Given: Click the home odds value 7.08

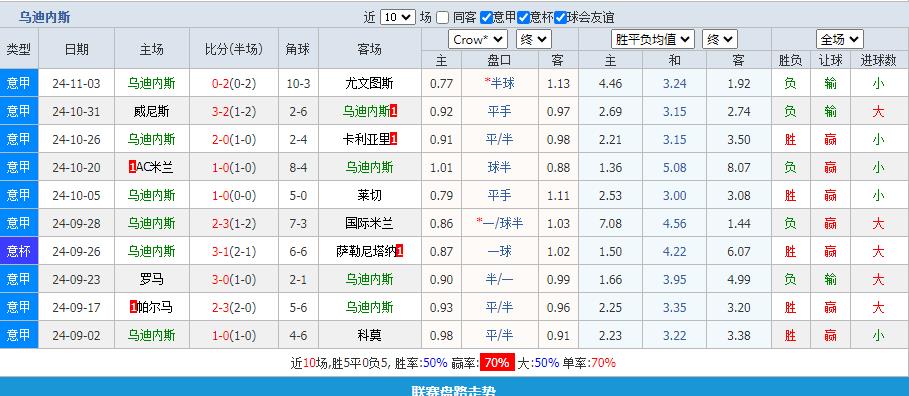Looking at the screenshot, I should [x=610, y=223].
